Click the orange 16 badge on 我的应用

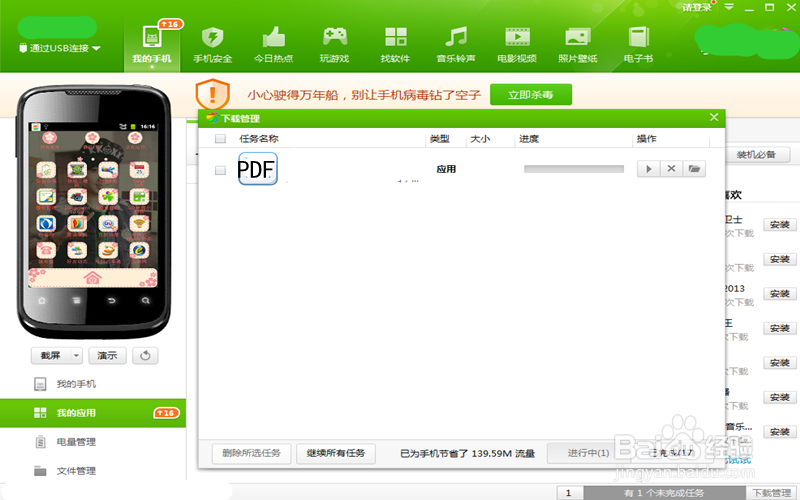click(x=166, y=413)
